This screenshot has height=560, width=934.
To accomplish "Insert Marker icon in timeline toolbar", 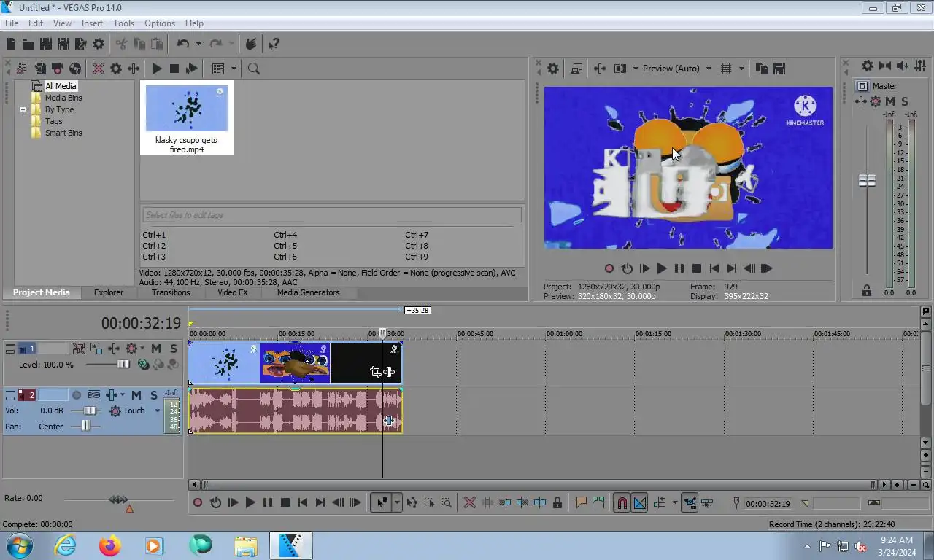I will (581, 502).
